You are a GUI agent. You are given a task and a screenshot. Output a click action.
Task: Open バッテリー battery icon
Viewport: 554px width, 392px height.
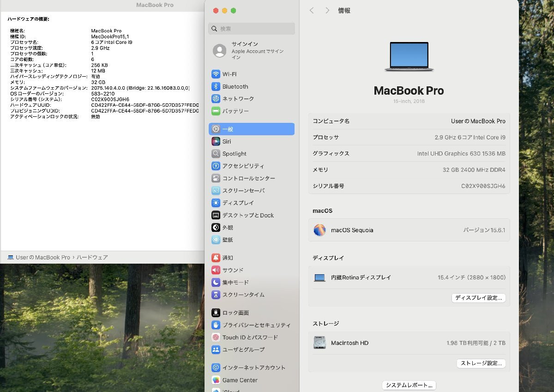[x=216, y=111]
